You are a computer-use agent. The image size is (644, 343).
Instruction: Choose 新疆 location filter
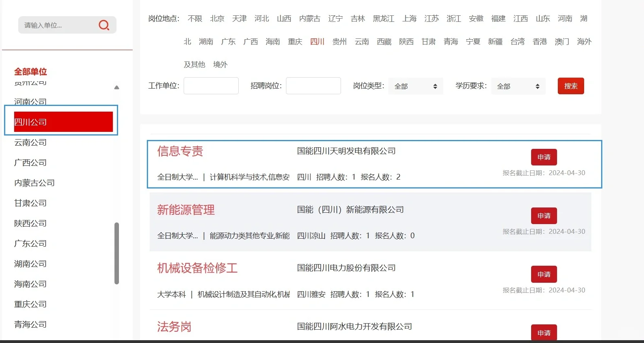tap(496, 42)
